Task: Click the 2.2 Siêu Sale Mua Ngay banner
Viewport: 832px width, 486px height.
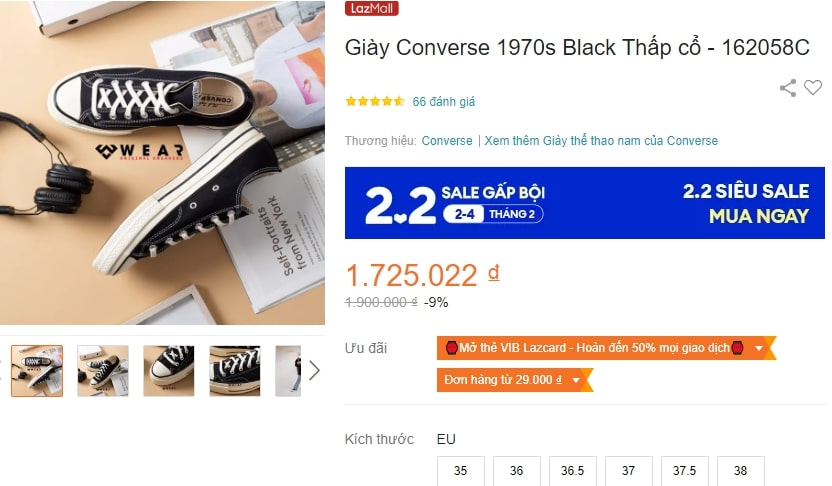Action: 585,203
